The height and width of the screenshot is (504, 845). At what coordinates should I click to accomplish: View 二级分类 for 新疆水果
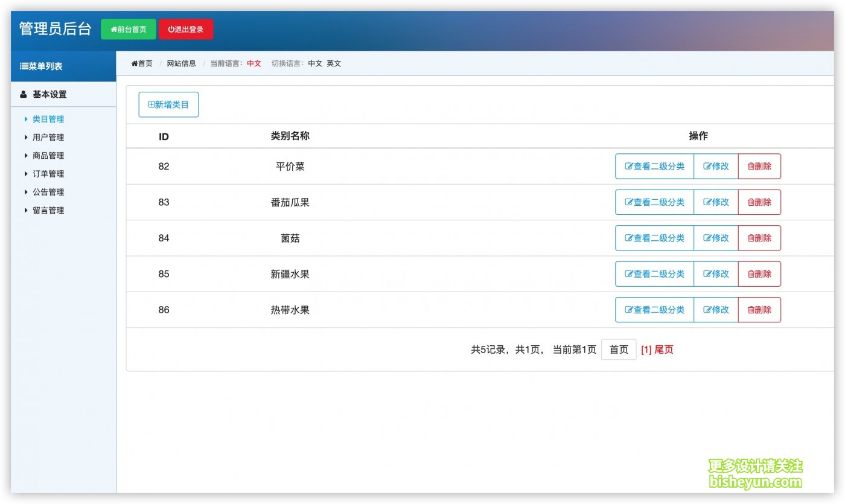tap(654, 274)
